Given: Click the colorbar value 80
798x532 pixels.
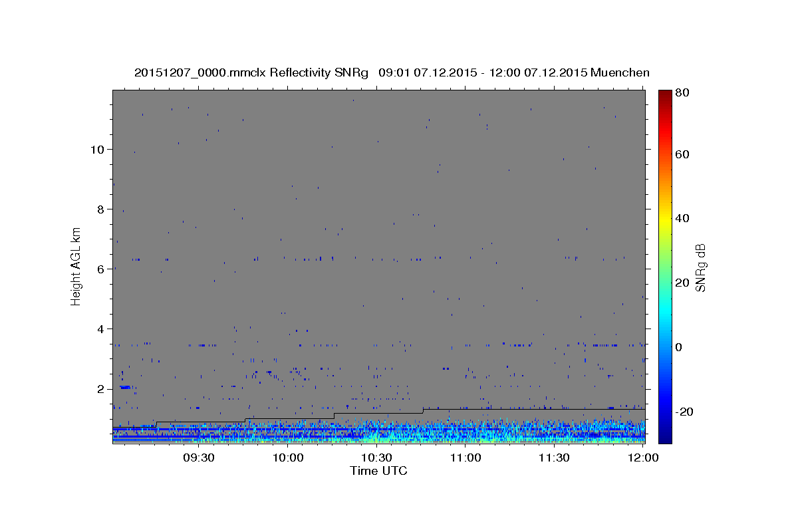Looking at the screenshot, I should pyautogui.click(x=682, y=92).
